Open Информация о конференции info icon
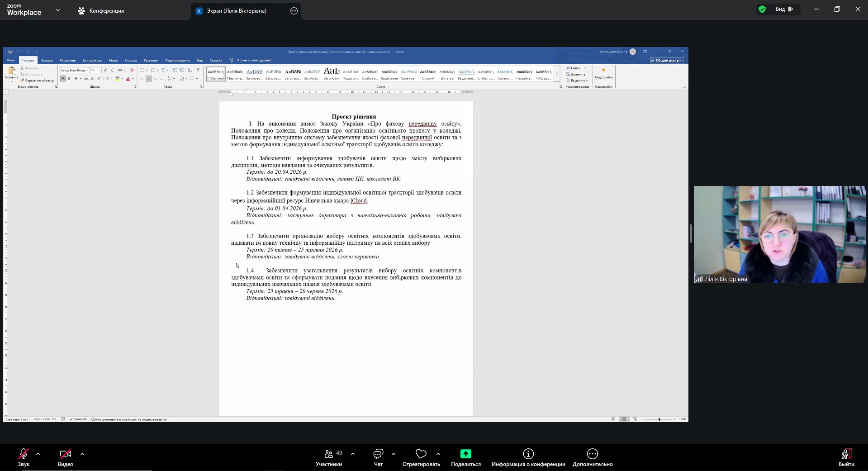 click(528, 454)
